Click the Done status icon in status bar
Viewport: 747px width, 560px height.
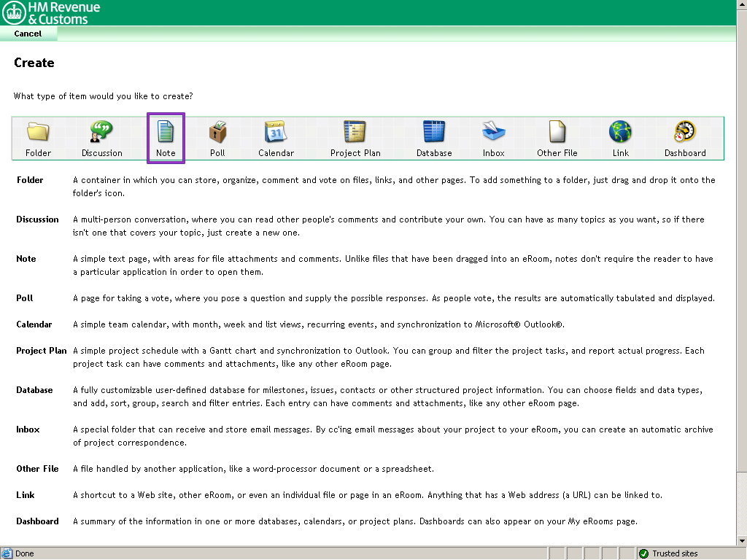(7, 553)
